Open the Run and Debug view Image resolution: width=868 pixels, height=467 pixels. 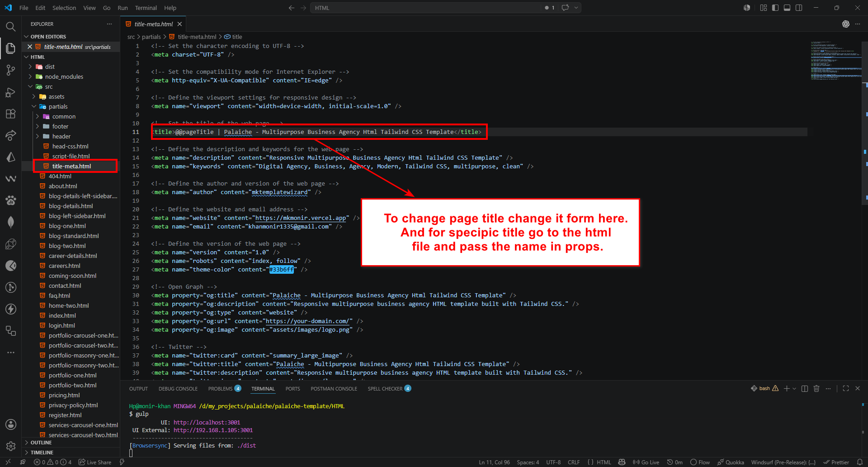tap(10, 92)
